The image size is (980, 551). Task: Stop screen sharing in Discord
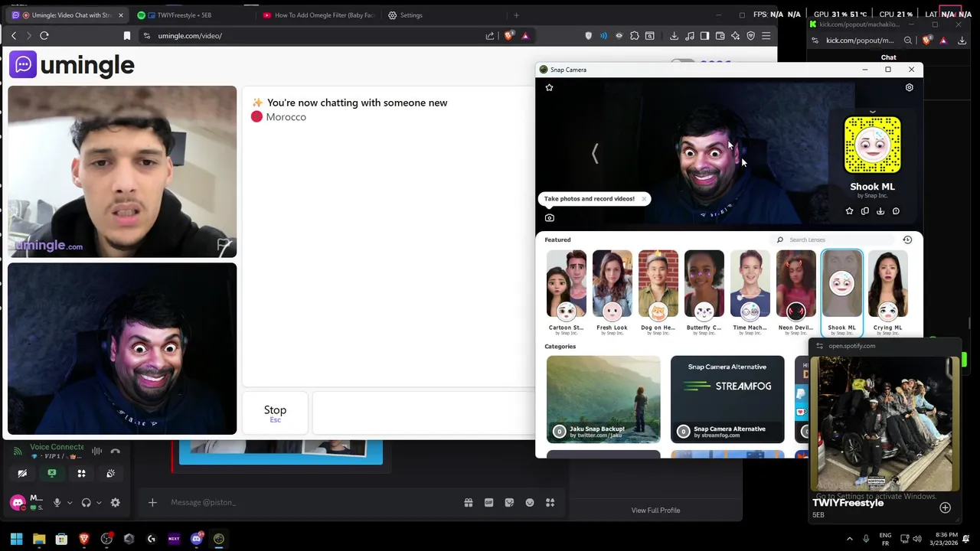click(52, 474)
